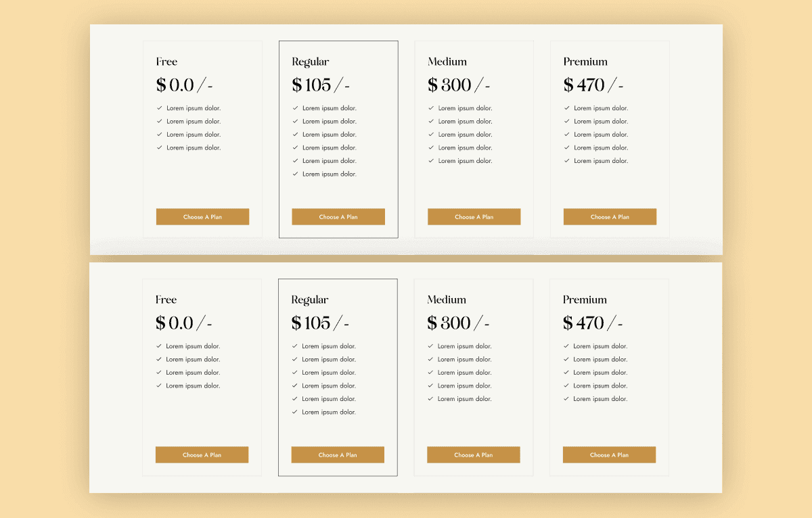812x518 pixels.
Task: Select the third checkmark in the Free plan
Action: (159, 134)
